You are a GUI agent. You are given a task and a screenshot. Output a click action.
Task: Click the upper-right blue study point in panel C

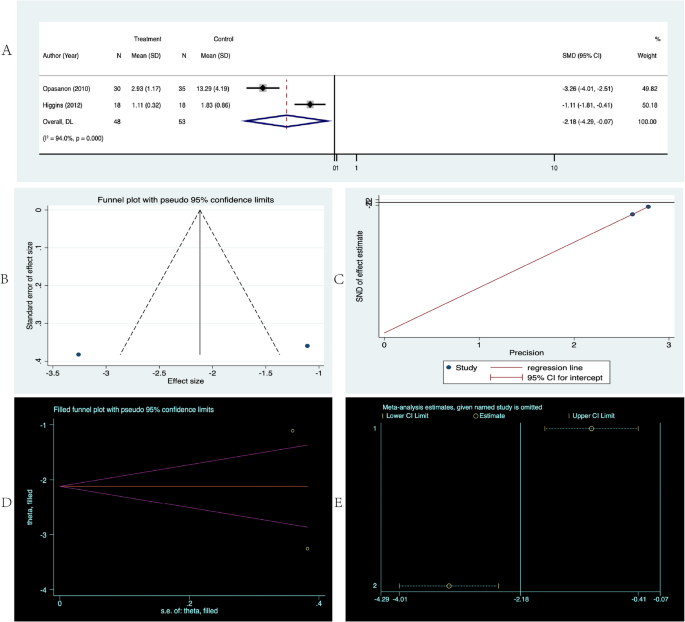tap(648, 207)
